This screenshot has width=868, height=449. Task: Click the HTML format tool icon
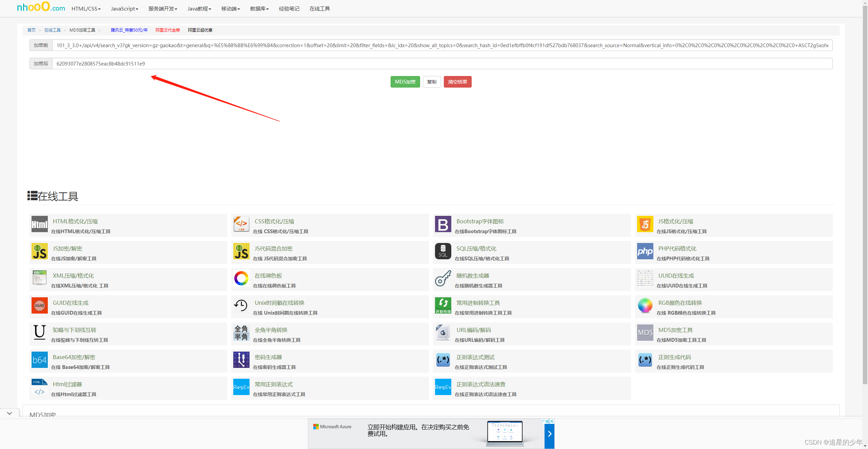point(39,224)
